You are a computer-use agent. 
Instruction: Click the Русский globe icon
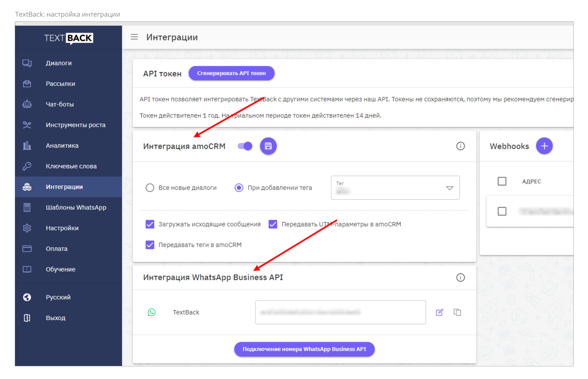pos(27,297)
